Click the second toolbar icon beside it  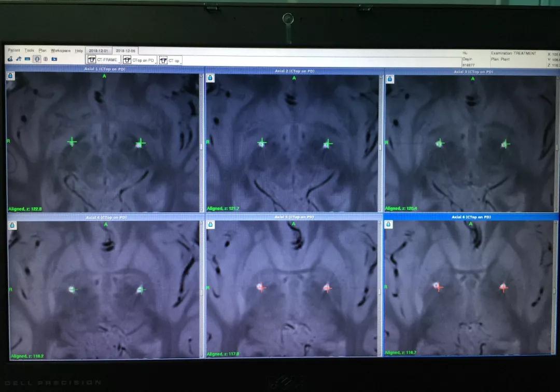point(19,59)
